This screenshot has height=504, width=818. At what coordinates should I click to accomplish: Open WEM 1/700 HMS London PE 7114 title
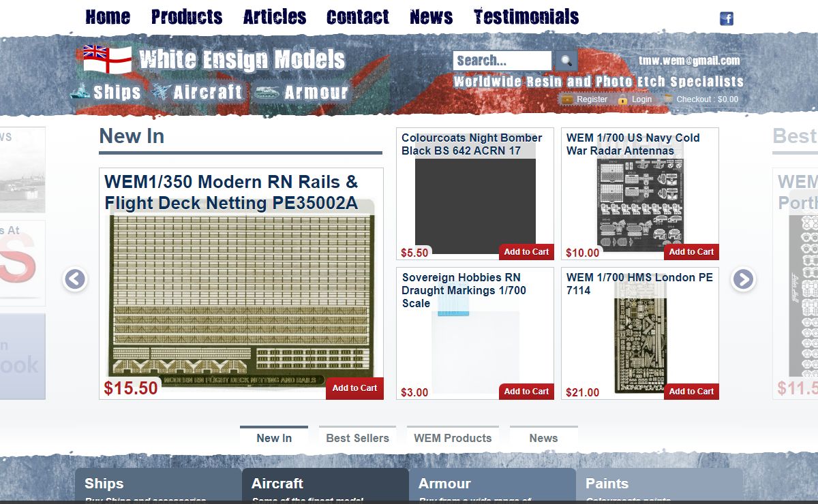(639, 284)
